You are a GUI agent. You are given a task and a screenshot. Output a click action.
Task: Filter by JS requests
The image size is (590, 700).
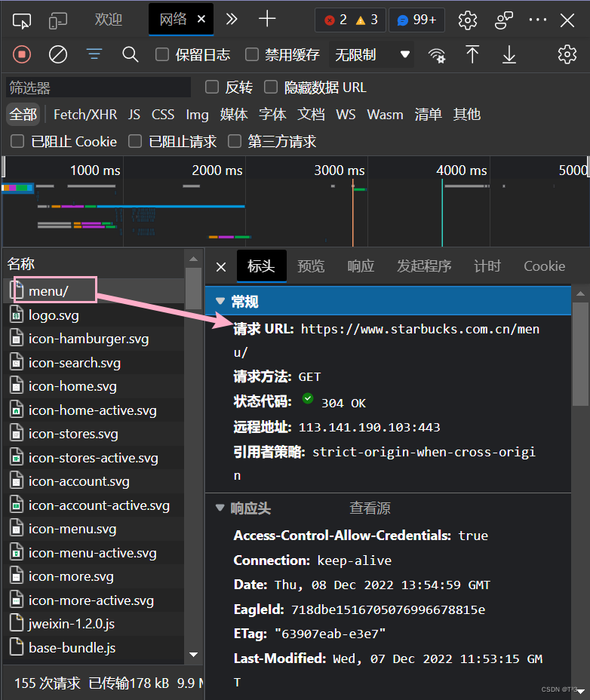[134, 115]
